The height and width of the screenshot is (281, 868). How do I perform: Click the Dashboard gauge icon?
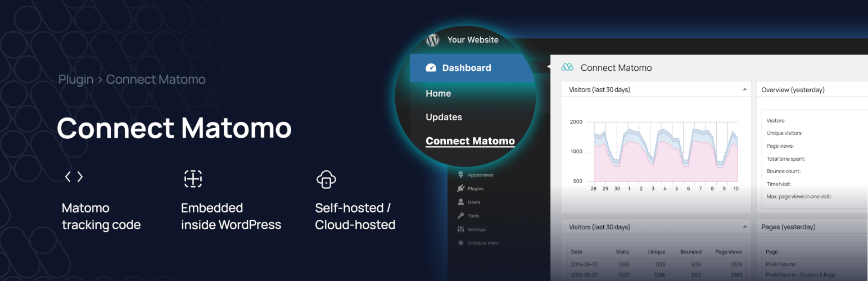(x=431, y=68)
